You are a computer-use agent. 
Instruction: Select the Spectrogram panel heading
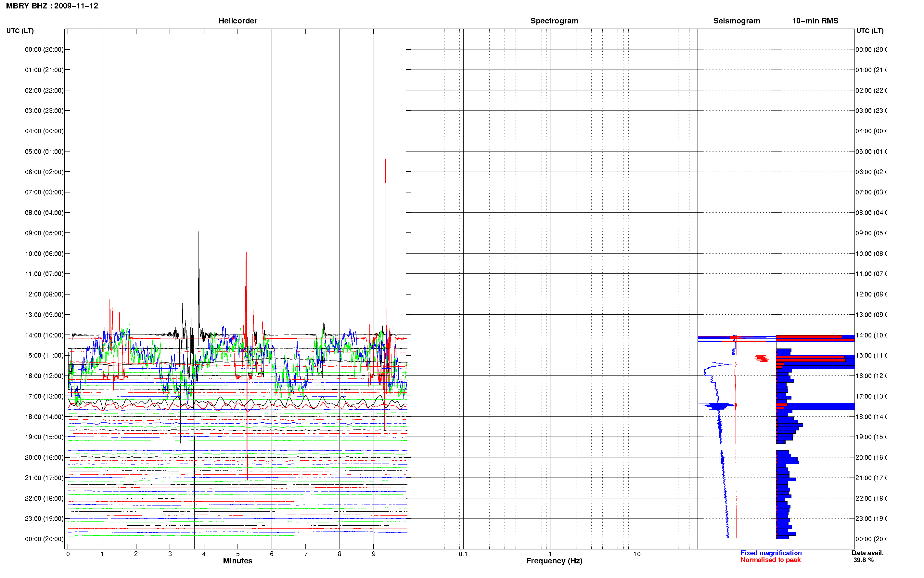click(554, 21)
